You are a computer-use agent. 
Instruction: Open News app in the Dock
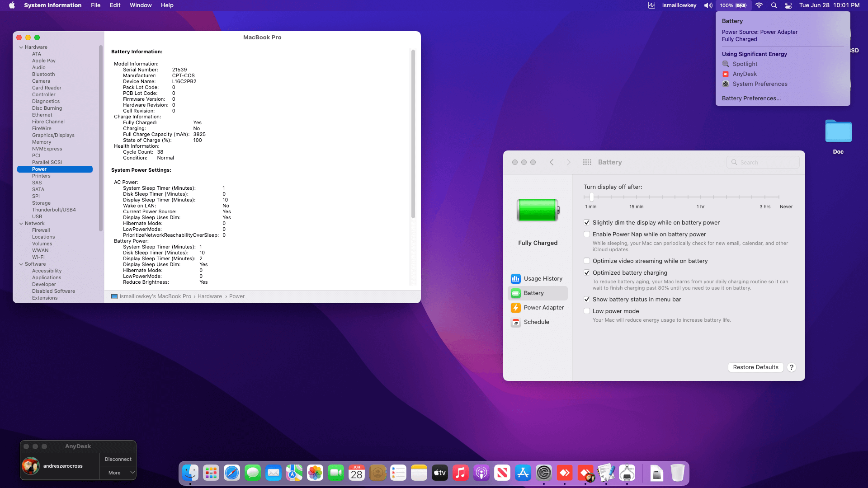502,473
